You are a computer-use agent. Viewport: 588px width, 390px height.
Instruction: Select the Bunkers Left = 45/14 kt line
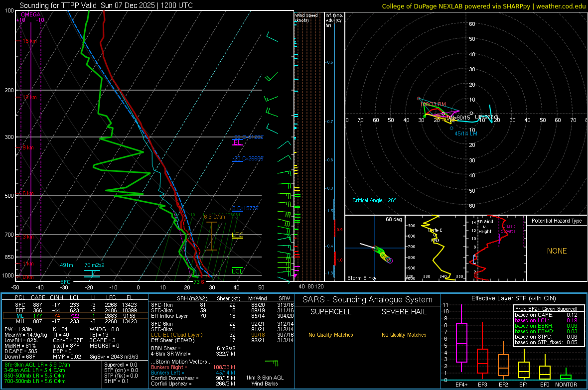point(193,373)
